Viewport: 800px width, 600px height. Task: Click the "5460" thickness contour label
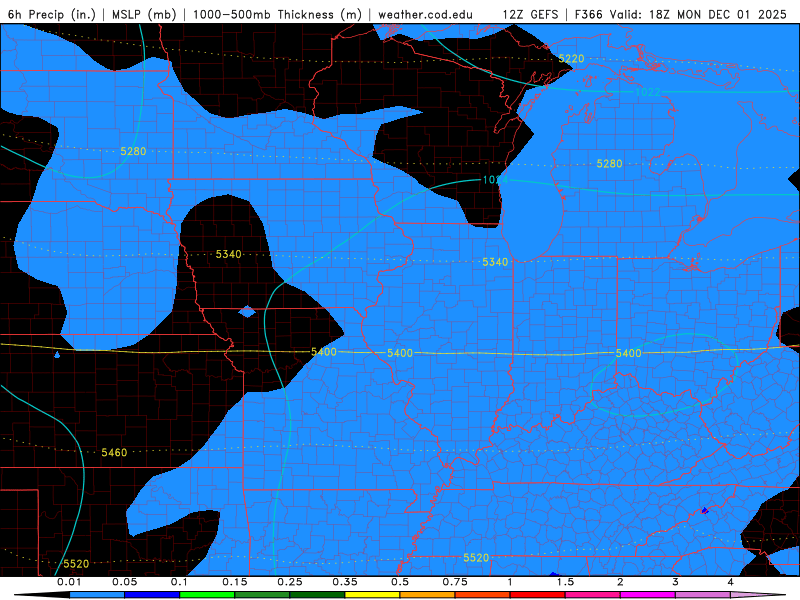[114, 453]
